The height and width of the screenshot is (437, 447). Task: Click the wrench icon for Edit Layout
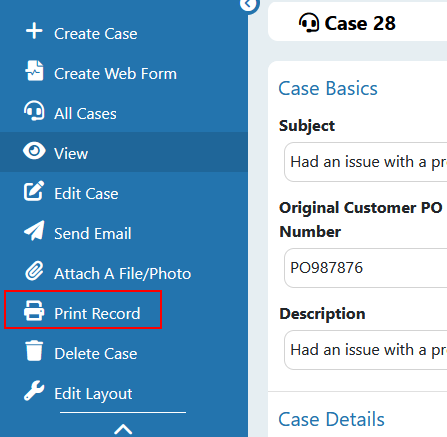(34, 391)
